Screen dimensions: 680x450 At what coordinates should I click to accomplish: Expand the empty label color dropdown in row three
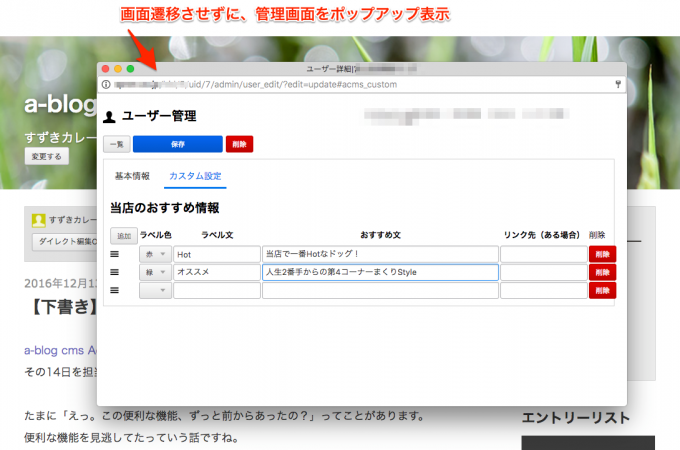(x=154, y=290)
